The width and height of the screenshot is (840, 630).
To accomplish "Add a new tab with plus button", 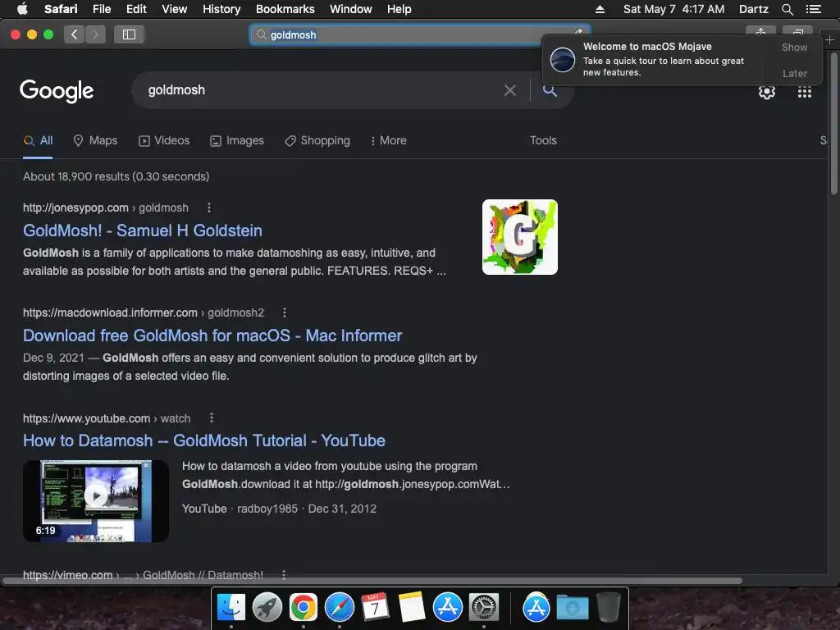I will point(829,40).
